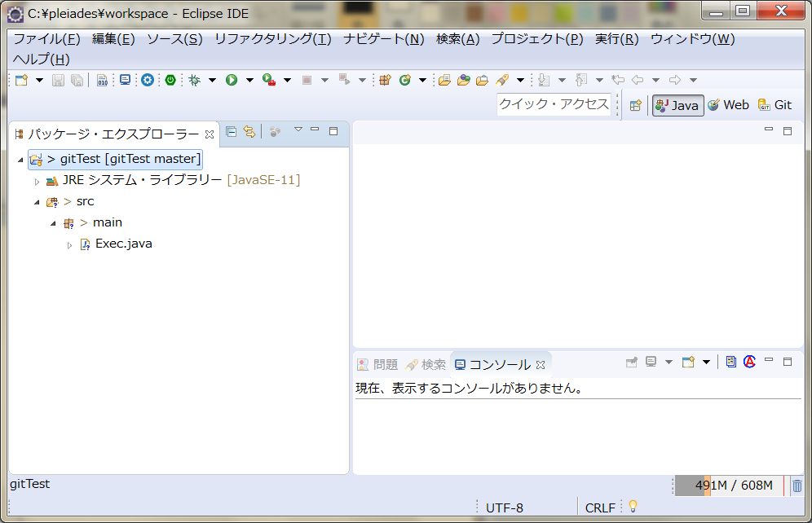Click the Run with external tools icon
This screenshot has width=812, height=523.
[269, 80]
